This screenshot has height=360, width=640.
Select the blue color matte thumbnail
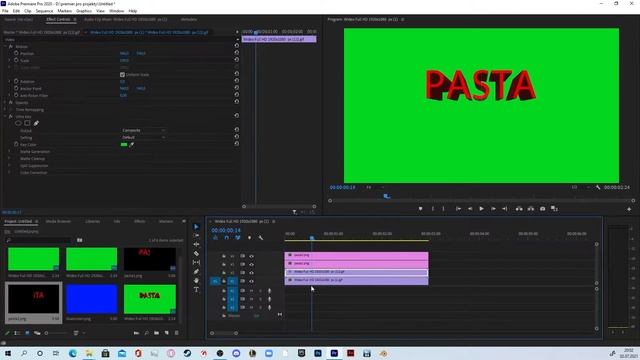[x=91, y=299]
